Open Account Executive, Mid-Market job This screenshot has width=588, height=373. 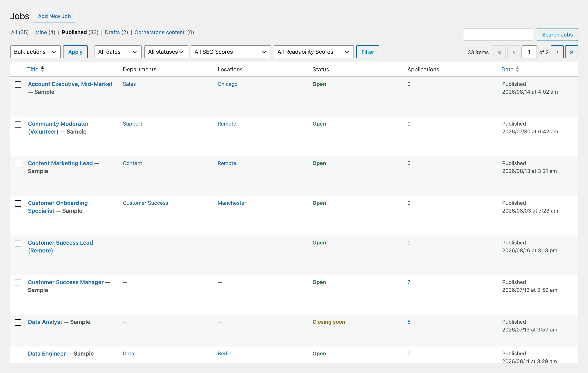70,84
